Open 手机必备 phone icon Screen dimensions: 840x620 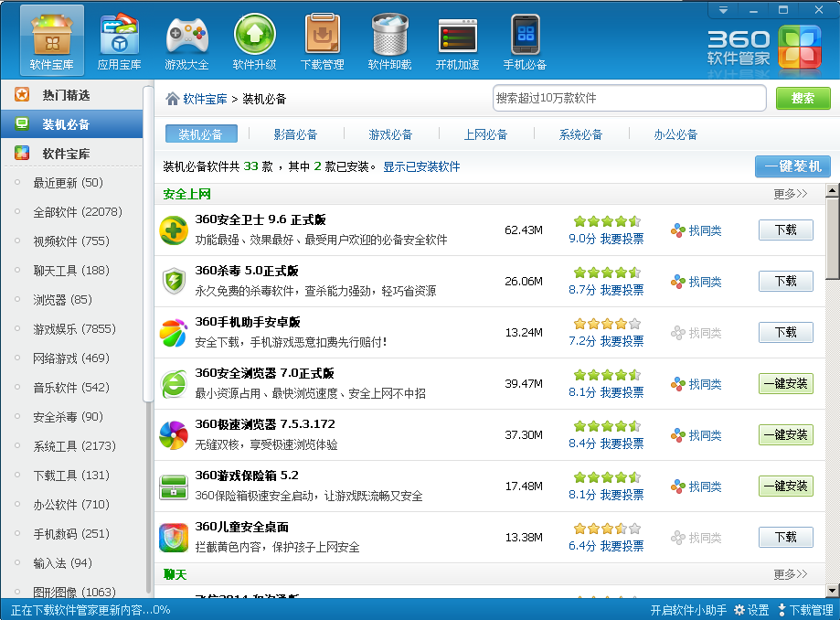525,41
